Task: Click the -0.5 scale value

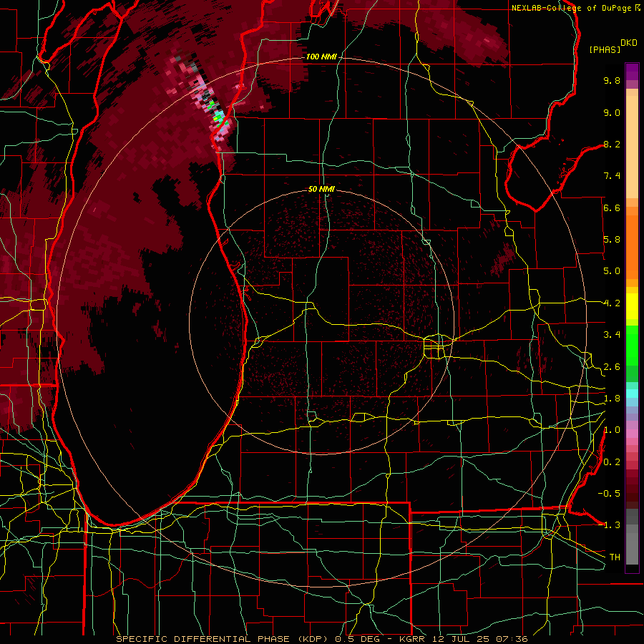Action: (609, 494)
